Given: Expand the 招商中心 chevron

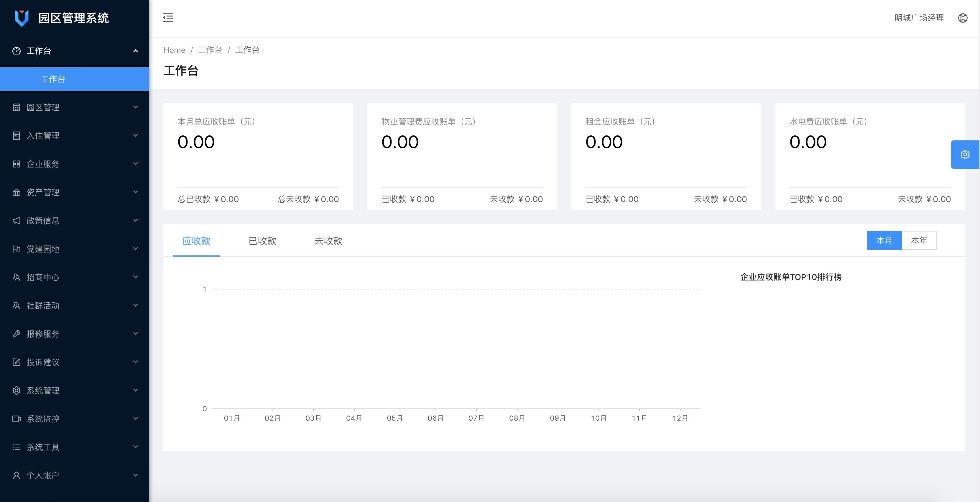Looking at the screenshot, I should point(135,277).
